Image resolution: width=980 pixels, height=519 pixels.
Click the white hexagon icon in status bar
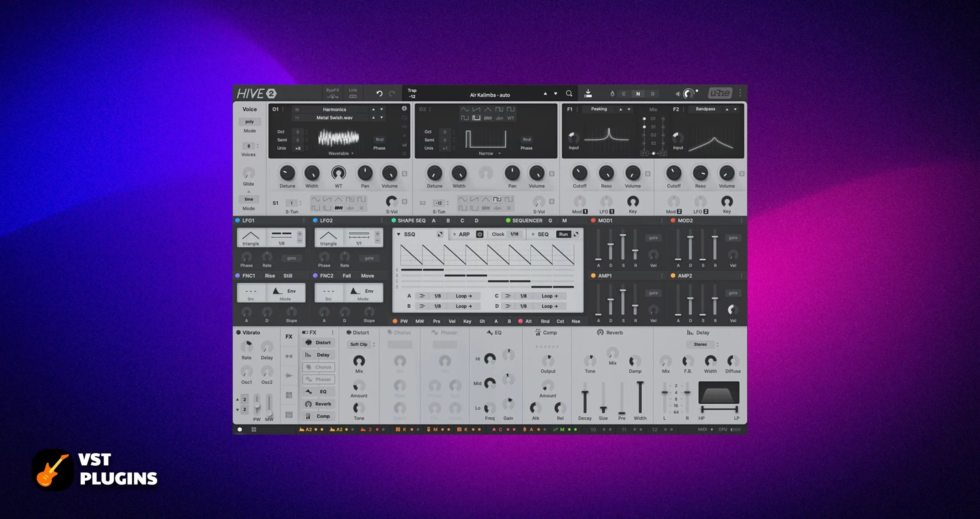(x=240, y=430)
